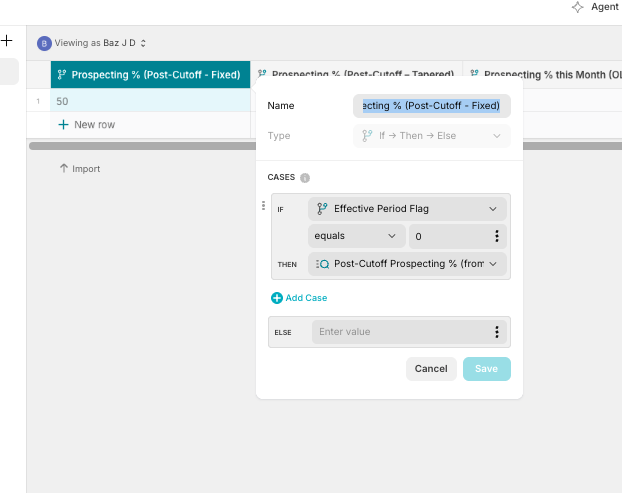Open the Effective Period Flag dropdown
622x493 pixels.
pyautogui.click(x=407, y=209)
